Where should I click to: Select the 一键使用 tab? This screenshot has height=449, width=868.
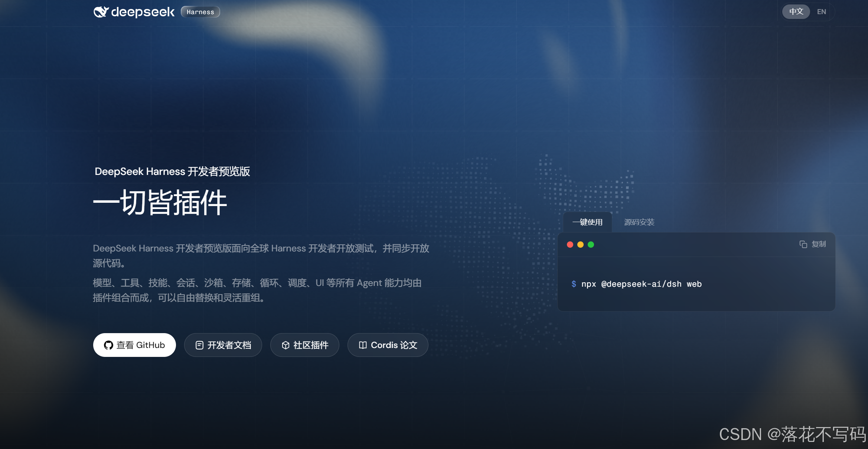point(587,222)
